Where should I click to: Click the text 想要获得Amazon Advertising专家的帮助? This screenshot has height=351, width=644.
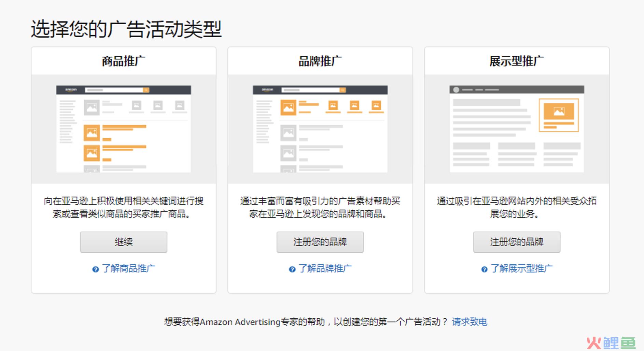coord(244,322)
